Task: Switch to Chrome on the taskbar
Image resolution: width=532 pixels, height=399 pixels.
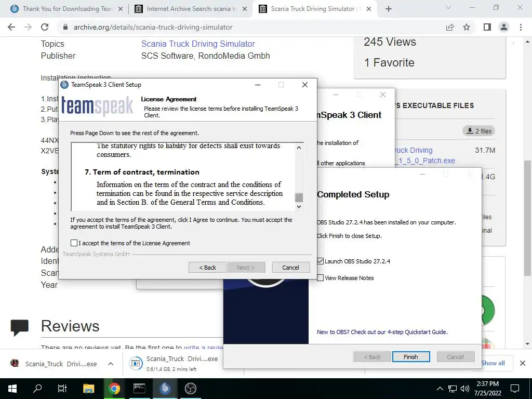Action: click(114, 389)
